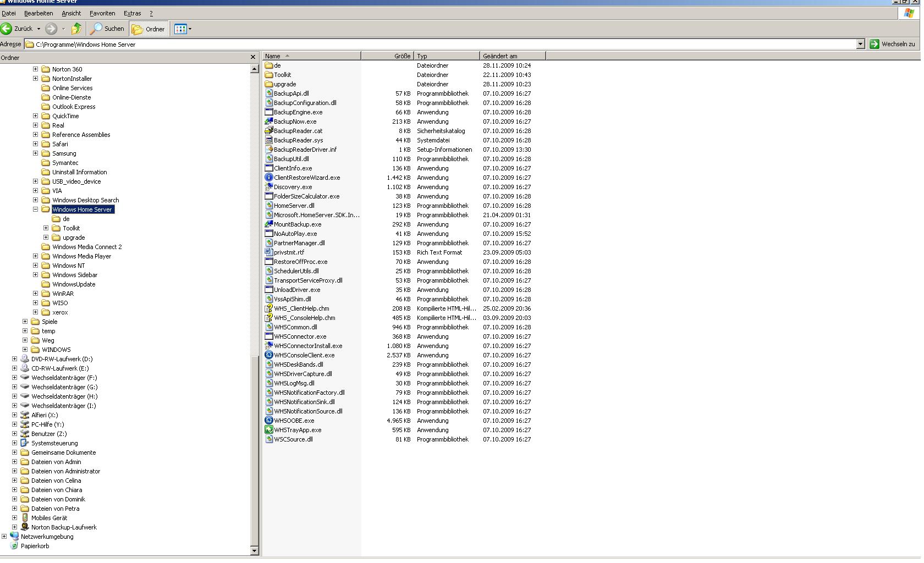
Task: Sort by the Größe column header
Action: click(x=387, y=56)
